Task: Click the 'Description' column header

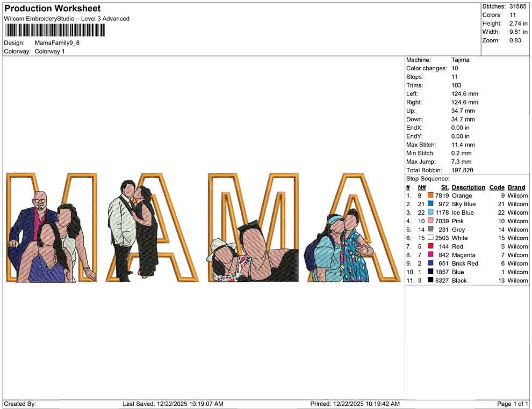Action: 469,187
